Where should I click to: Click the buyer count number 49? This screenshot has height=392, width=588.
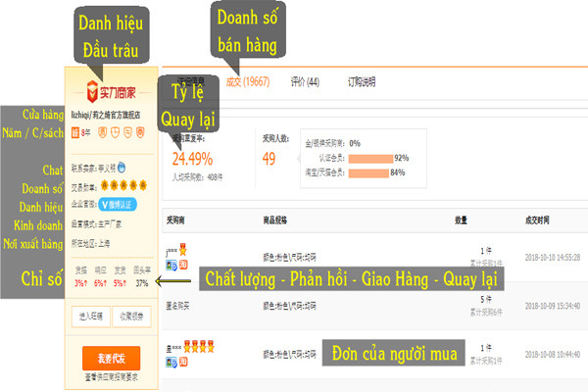click(x=269, y=159)
